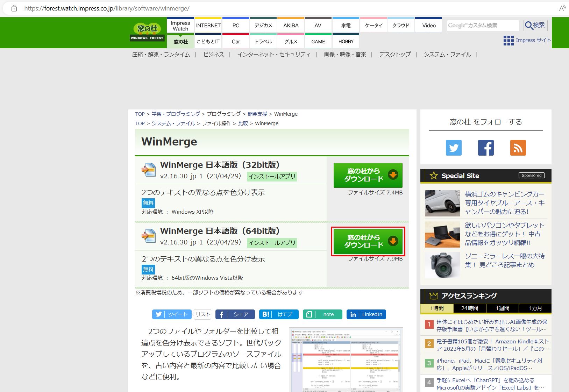Click 窓の杜からダウンロード for the 32bit version
This screenshot has width=569, height=392.
point(368,175)
